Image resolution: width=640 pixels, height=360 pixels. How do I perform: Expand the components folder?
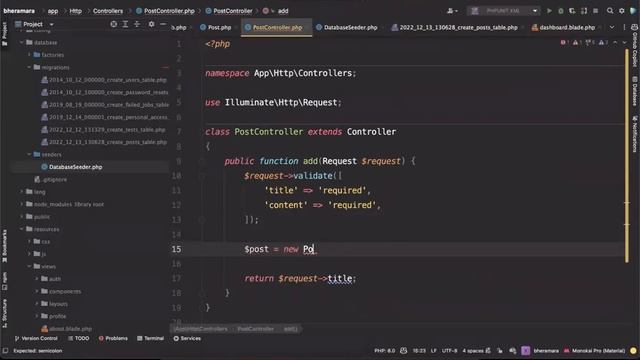pyautogui.click(x=37, y=291)
